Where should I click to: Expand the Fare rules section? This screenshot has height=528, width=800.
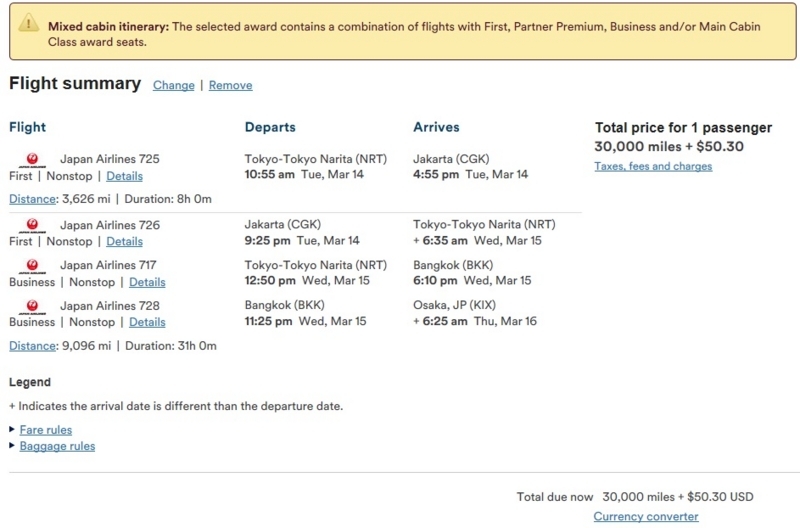click(46, 430)
